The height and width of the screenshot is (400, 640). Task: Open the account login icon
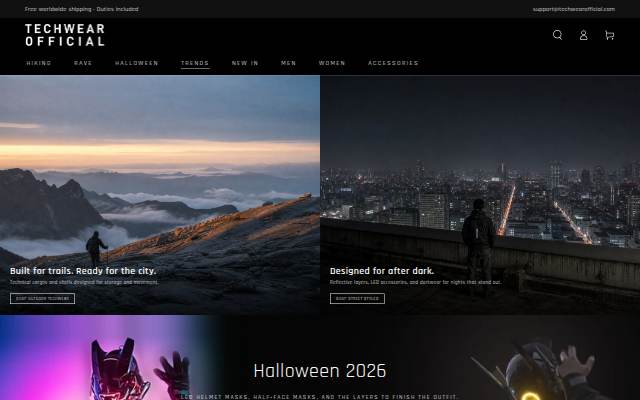click(584, 35)
